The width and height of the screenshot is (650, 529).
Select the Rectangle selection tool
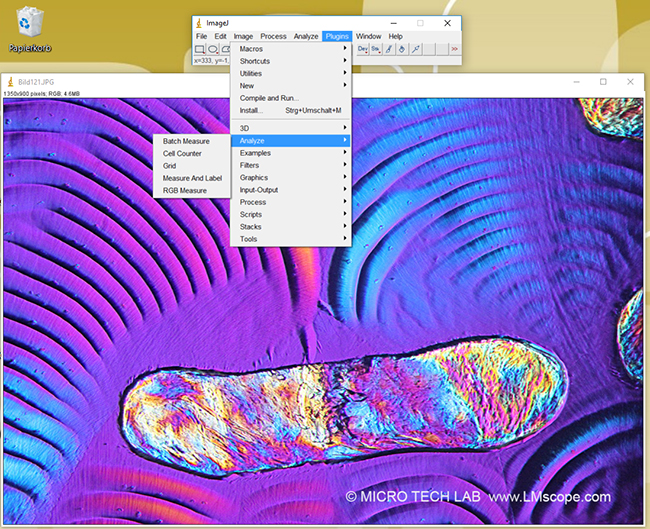click(x=200, y=49)
